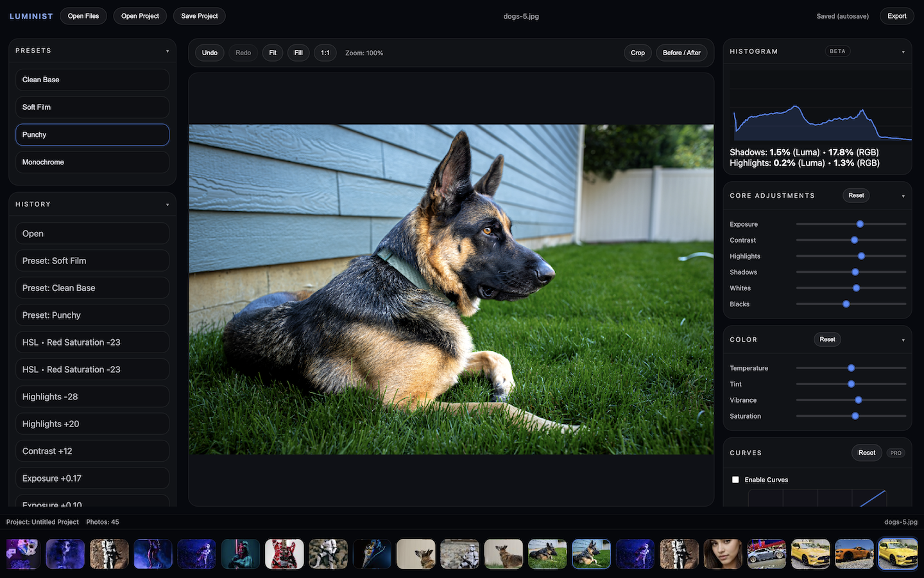Choose the Fill zoom mode
This screenshot has width=924, height=578.
click(298, 53)
